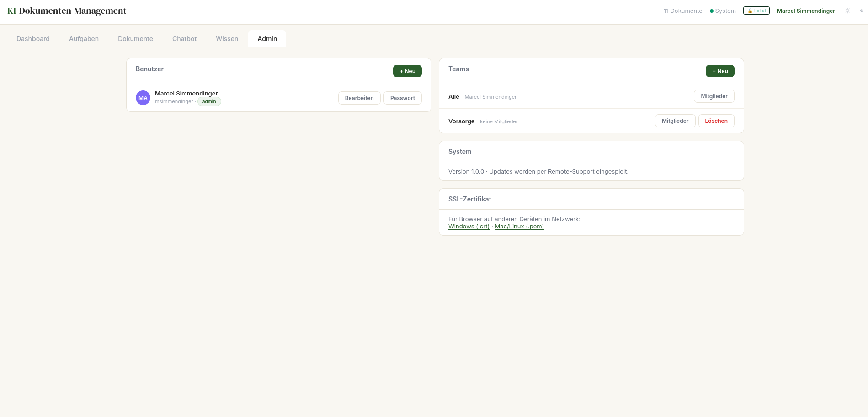Open the Chatbot tab
868x417 pixels.
pyautogui.click(x=184, y=39)
